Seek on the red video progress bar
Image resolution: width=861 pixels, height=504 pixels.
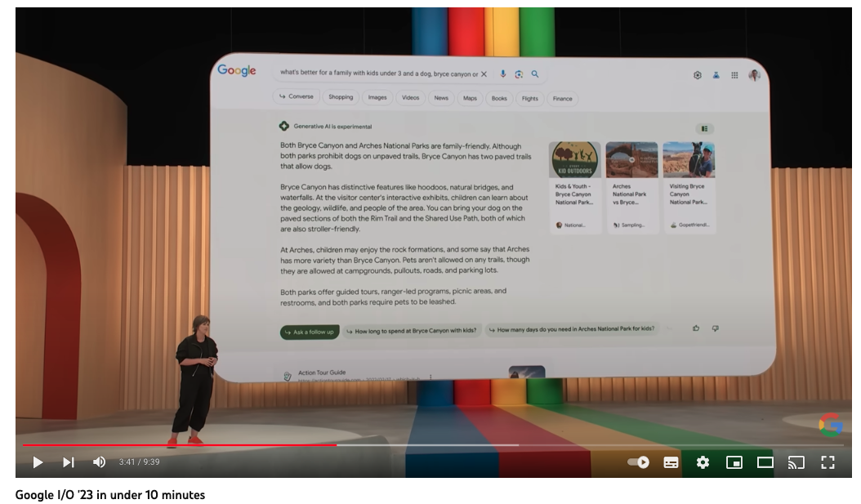click(180, 445)
